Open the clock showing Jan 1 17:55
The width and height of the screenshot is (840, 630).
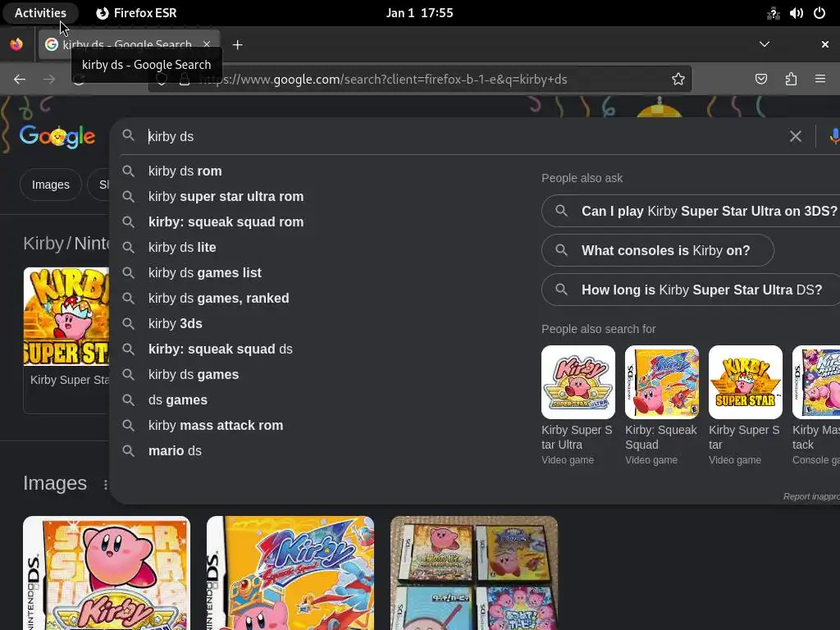click(x=419, y=13)
